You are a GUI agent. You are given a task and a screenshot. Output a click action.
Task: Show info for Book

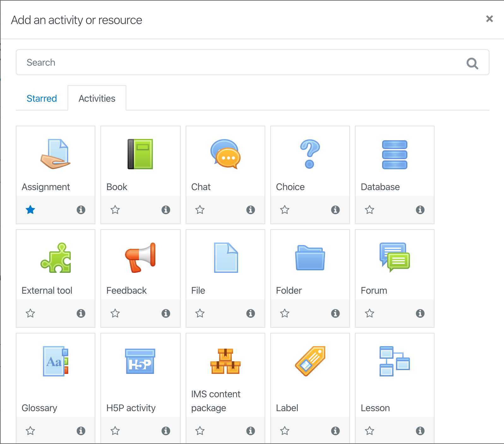pyautogui.click(x=166, y=210)
